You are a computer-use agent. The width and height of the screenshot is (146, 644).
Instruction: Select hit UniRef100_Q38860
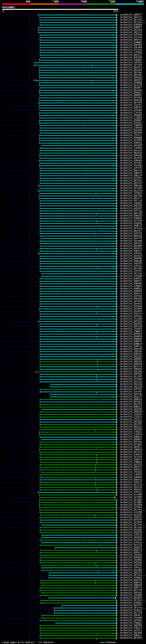(x=131, y=60)
